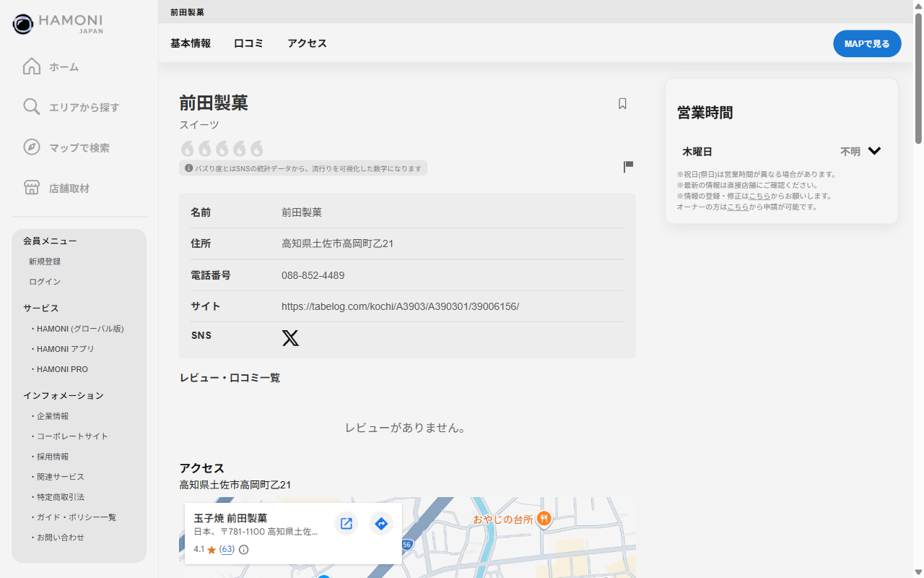This screenshot has height=578, width=924.
Task: Click the home house icon
Action: tap(32, 66)
